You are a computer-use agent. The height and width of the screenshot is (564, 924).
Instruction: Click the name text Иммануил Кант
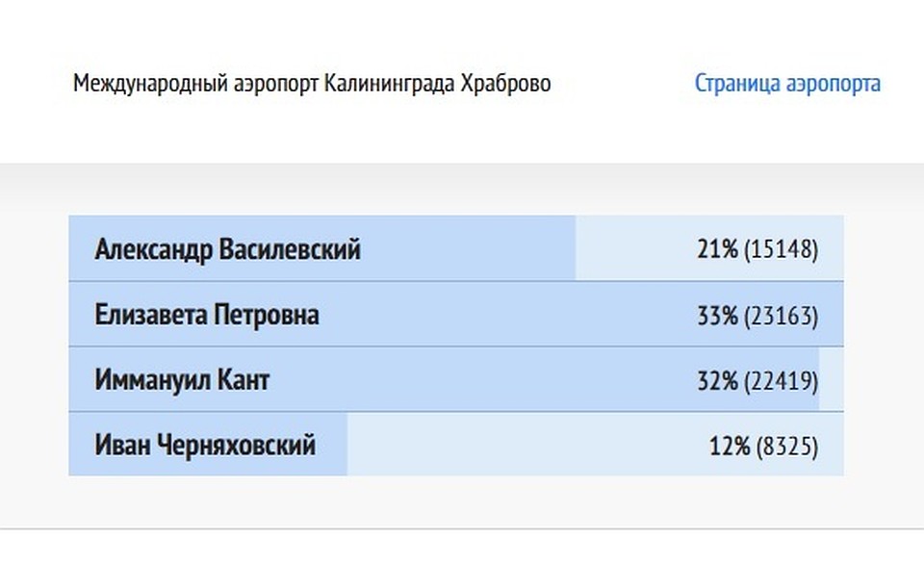coord(182,380)
